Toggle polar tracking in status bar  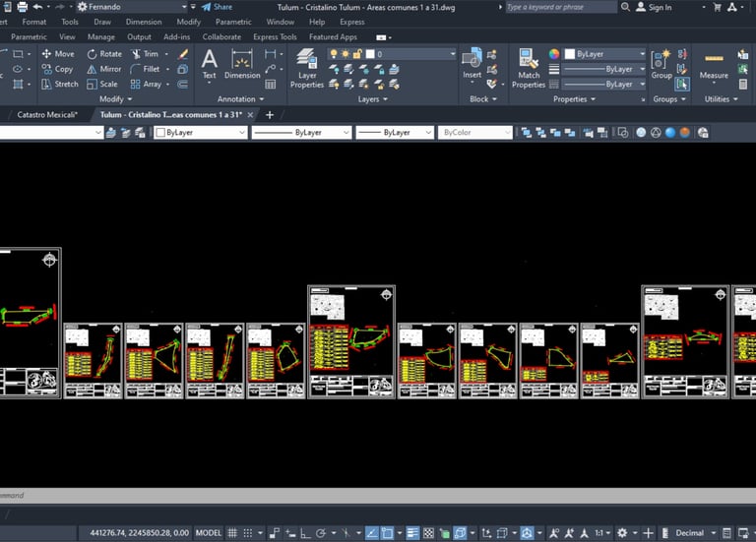tap(321, 533)
